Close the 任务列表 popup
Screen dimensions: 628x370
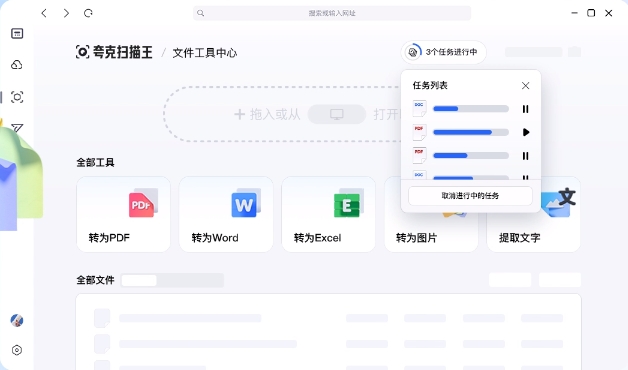525,85
